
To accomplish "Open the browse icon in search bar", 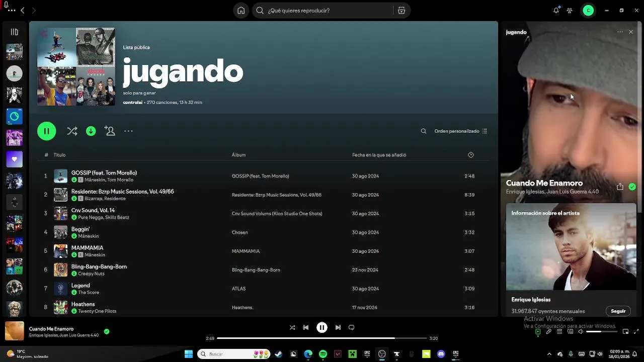I will (401, 11).
